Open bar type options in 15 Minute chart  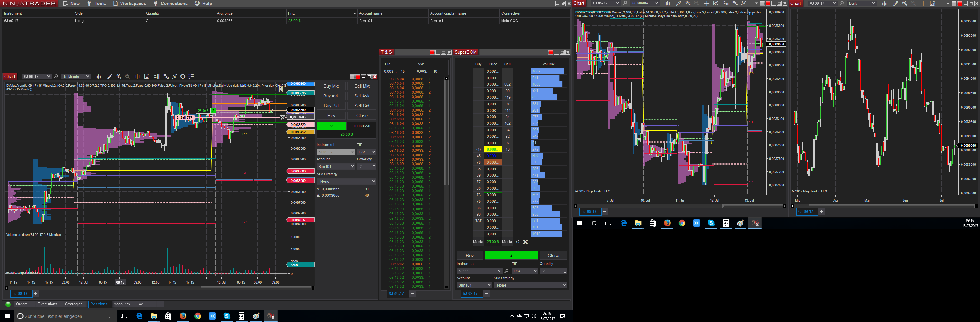point(98,76)
